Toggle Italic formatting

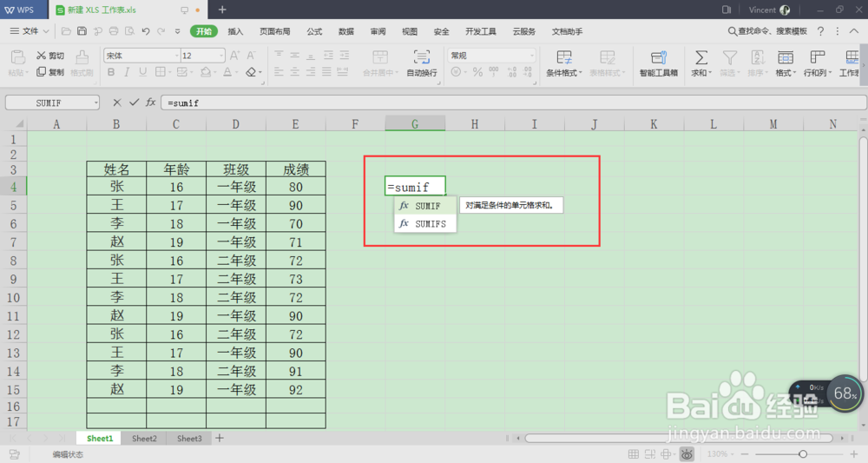pos(127,72)
